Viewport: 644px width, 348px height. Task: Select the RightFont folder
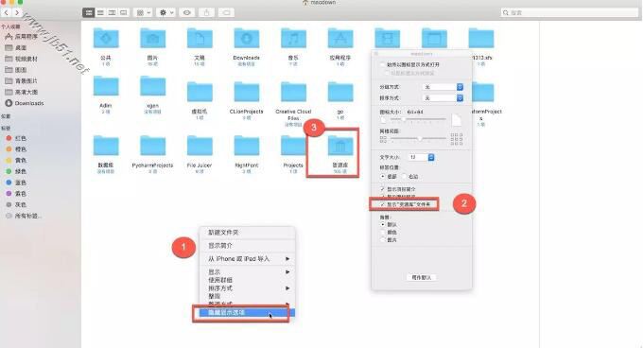tap(247, 146)
